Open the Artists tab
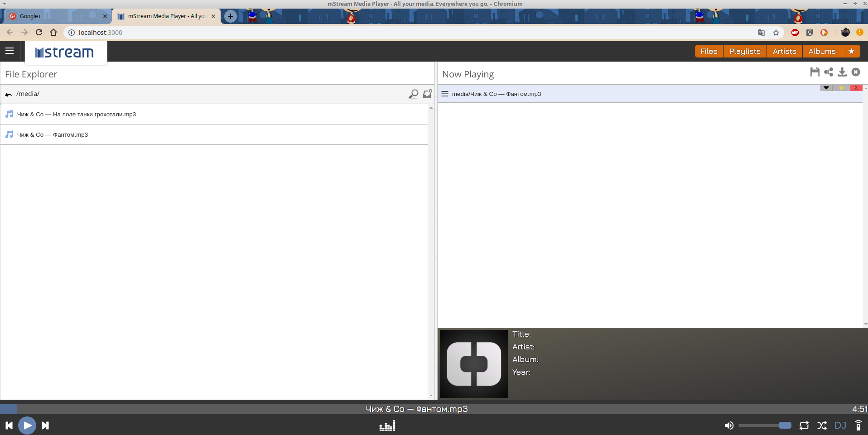868x435 pixels. (784, 52)
